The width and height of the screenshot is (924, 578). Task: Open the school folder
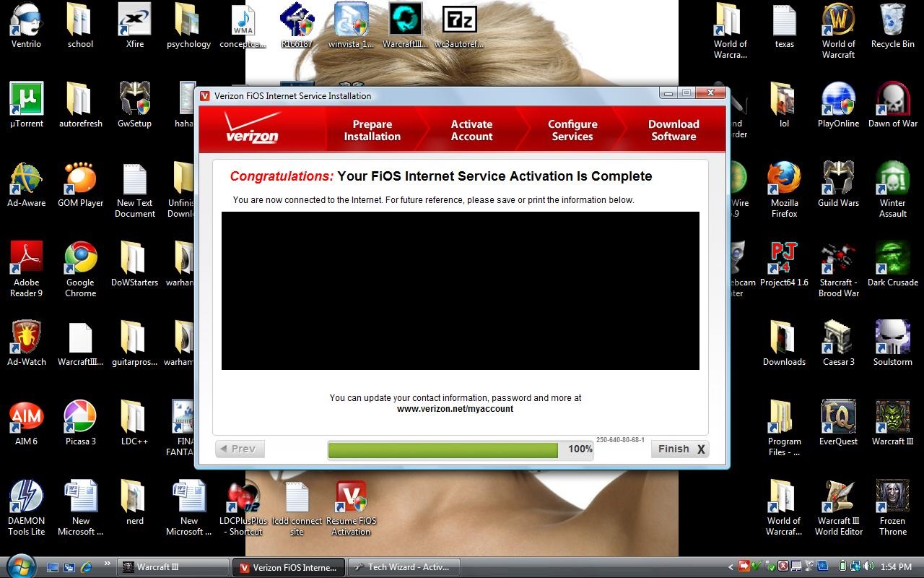80,27
